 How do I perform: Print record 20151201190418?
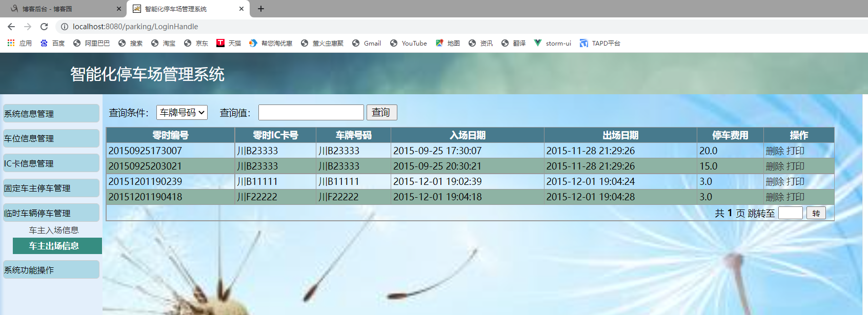pos(795,197)
